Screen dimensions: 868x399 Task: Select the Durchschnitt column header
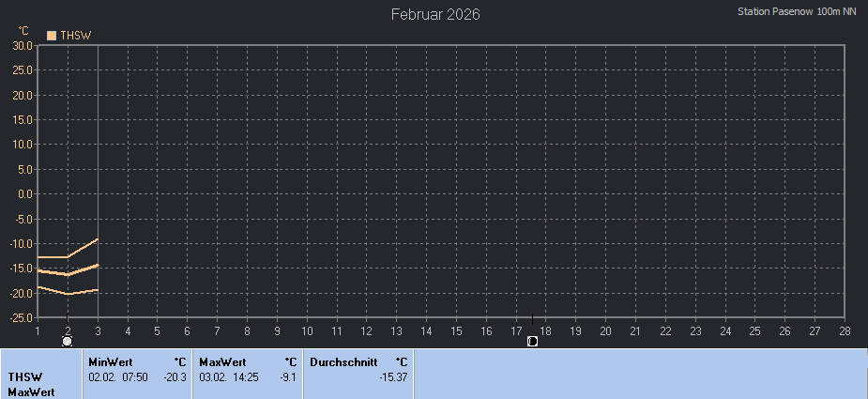[343, 361]
